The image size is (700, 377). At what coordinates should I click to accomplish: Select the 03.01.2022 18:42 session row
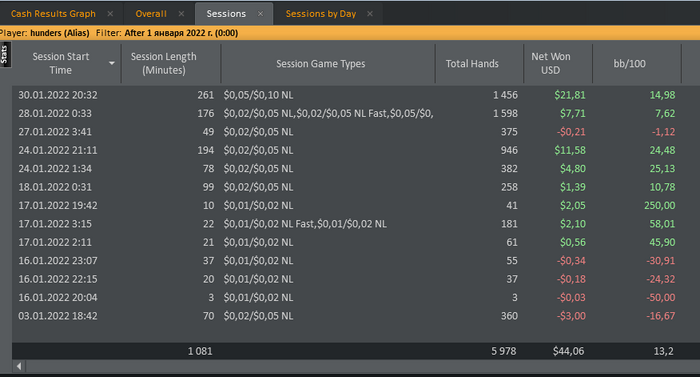point(347,316)
